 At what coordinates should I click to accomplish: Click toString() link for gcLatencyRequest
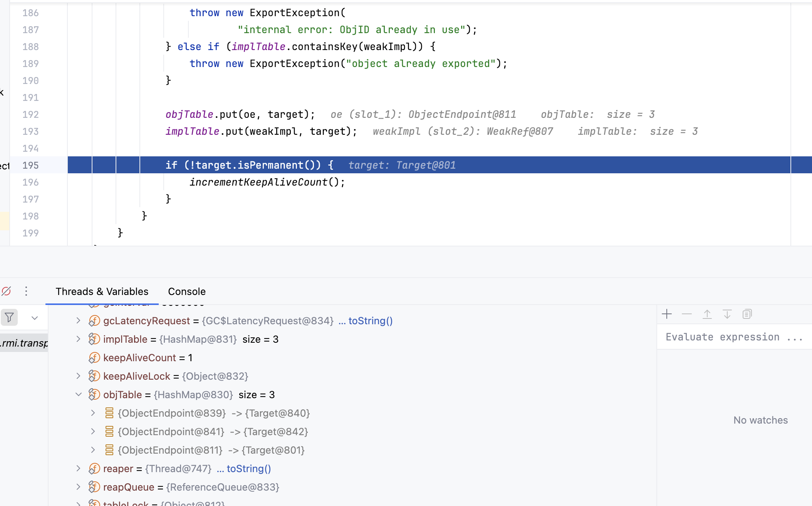[370, 321]
